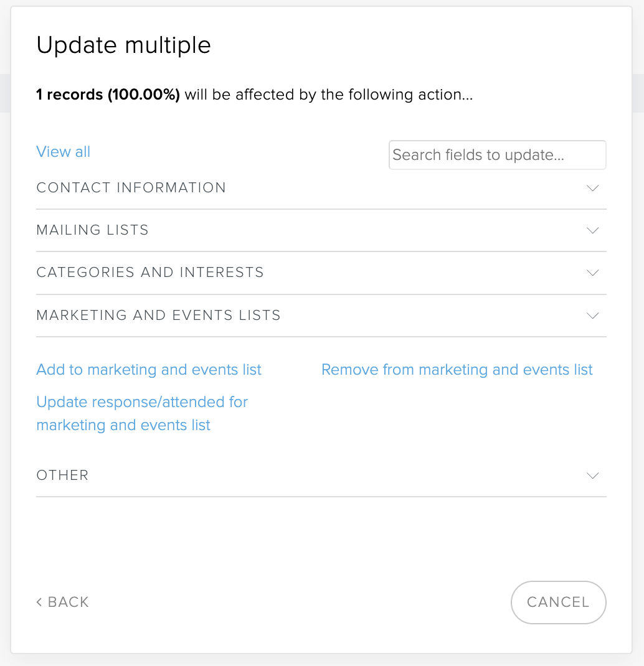The height and width of the screenshot is (666, 644).
Task: Expand the CONTACT INFORMATION section heading
Action: click(131, 188)
